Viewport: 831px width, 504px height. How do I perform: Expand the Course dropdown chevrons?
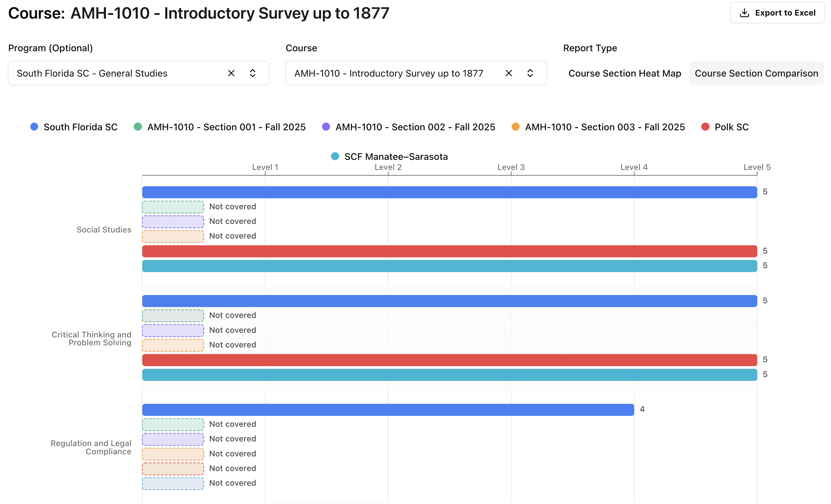tap(530, 73)
